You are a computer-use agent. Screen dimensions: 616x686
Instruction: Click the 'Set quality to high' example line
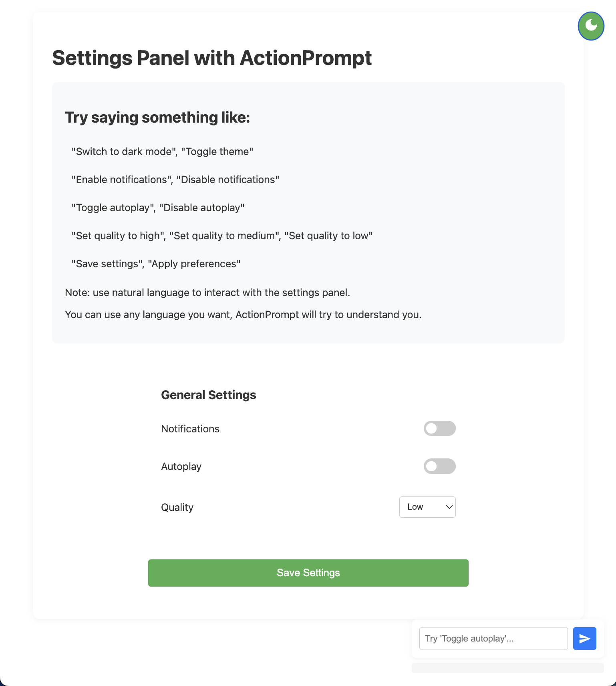(x=221, y=236)
